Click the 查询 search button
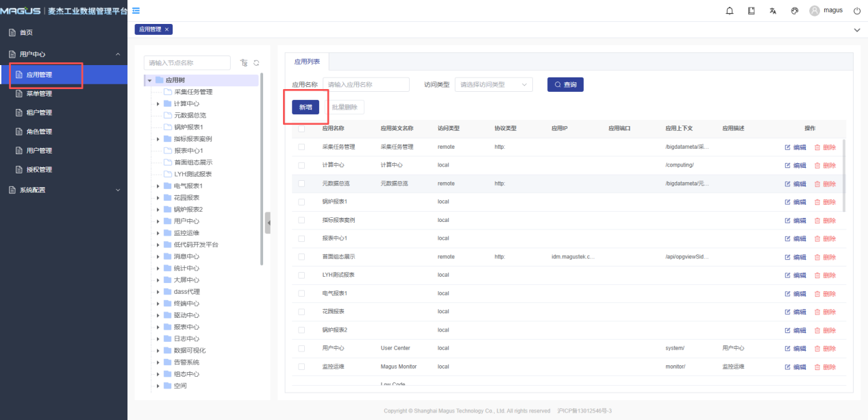 (x=565, y=84)
